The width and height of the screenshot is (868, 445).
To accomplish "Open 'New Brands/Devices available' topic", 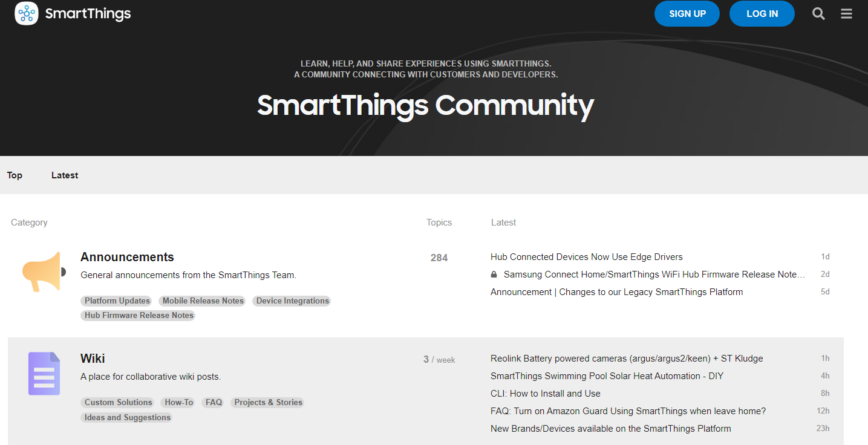I will (x=611, y=429).
